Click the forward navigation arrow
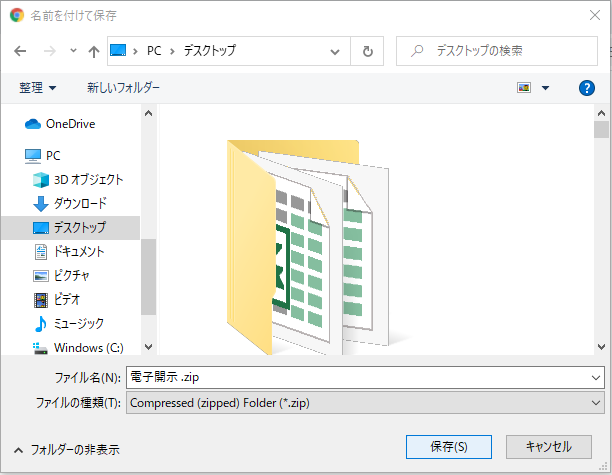This screenshot has width=612, height=475. click(50, 51)
